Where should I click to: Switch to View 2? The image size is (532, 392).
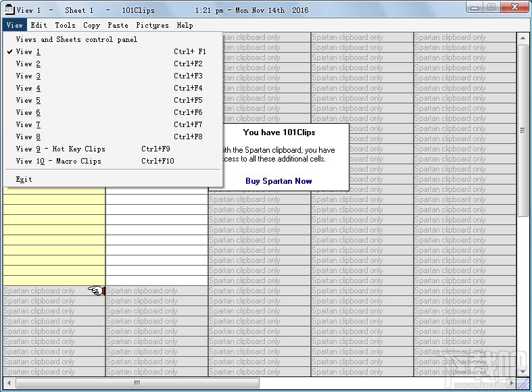[x=113, y=64]
